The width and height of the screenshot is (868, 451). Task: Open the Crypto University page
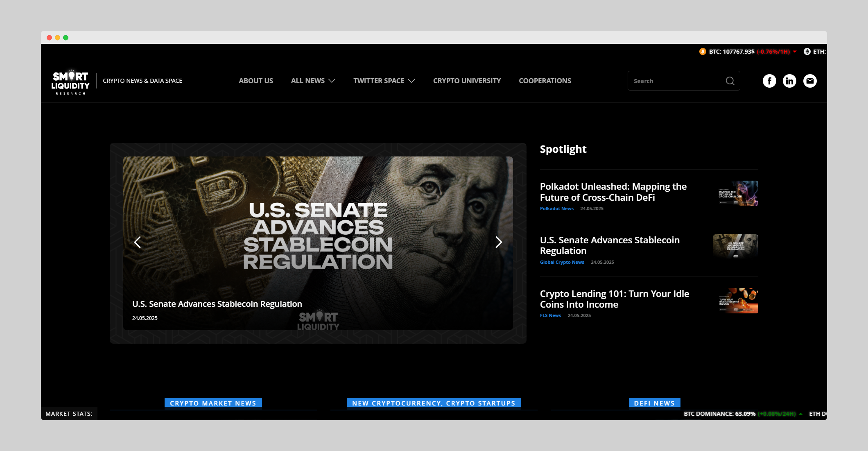[x=467, y=81]
